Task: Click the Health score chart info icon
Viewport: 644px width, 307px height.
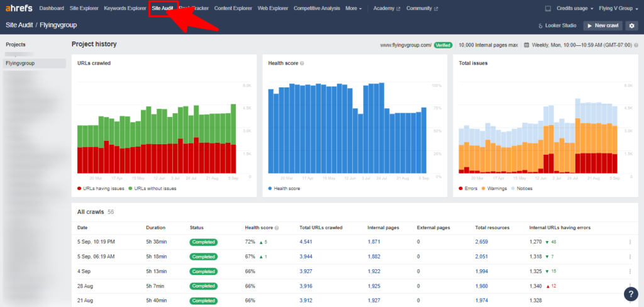Action: 303,64
